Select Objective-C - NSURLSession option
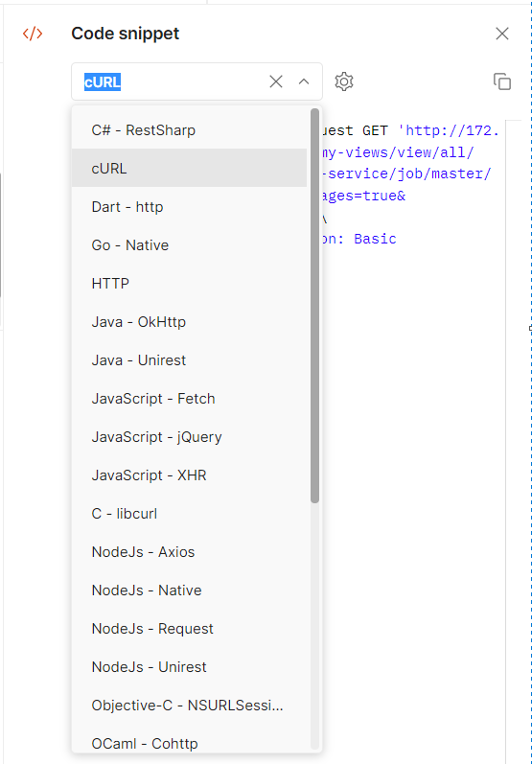This screenshot has width=532, height=764. pos(190,706)
